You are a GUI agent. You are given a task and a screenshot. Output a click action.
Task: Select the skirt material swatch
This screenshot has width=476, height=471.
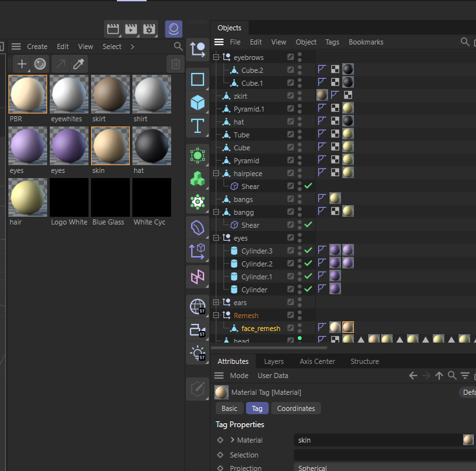coord(110,94)
